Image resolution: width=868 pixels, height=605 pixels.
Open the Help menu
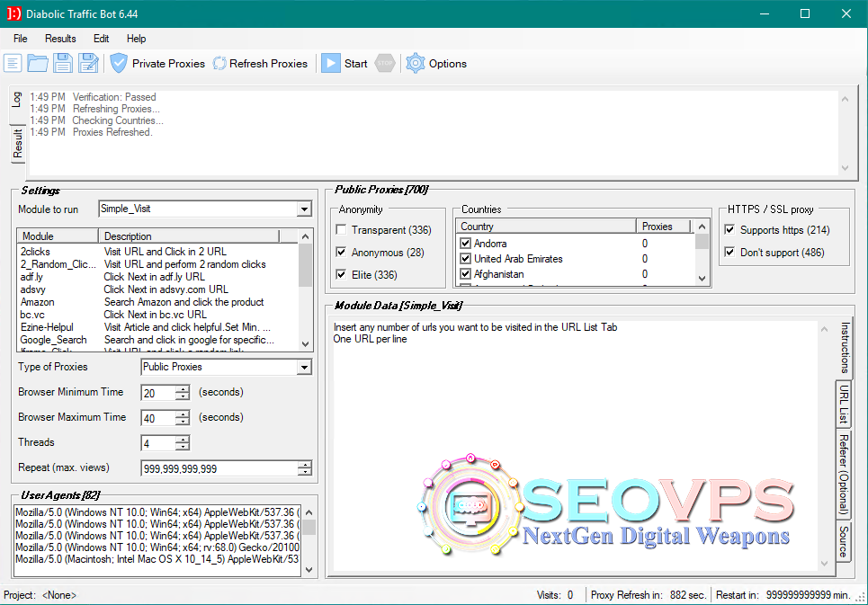(x=136, y=39)
